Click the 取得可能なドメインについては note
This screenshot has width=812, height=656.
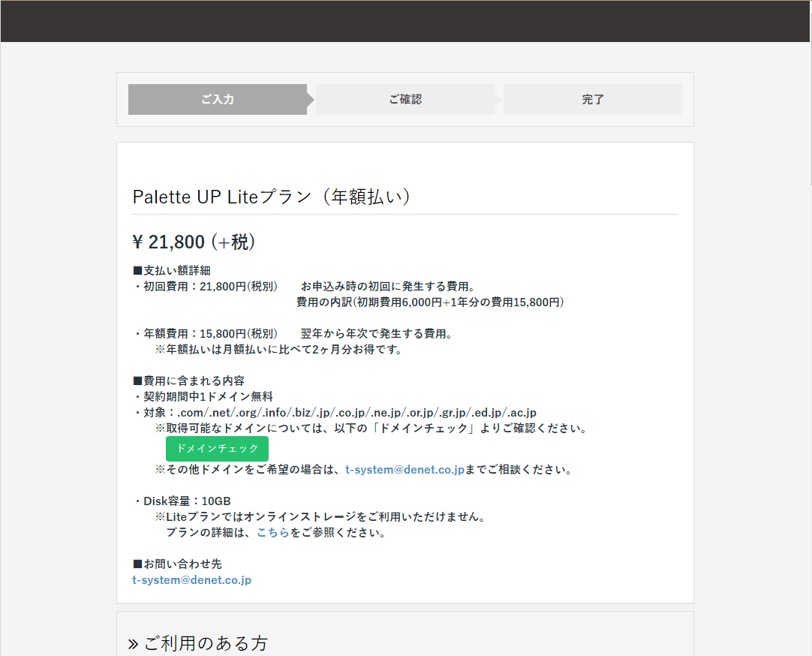click(371, 428)
